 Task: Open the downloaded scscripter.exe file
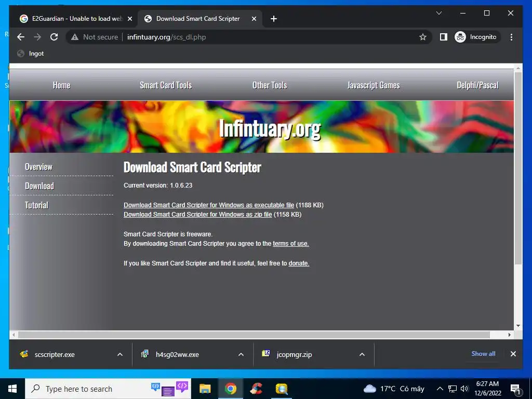(54, 354)
